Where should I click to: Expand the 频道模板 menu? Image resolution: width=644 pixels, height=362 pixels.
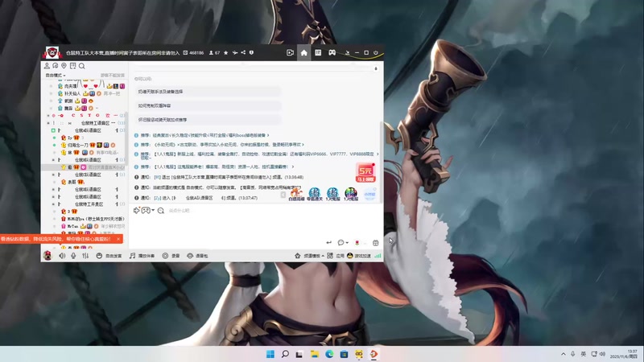[x=309, y=256]
